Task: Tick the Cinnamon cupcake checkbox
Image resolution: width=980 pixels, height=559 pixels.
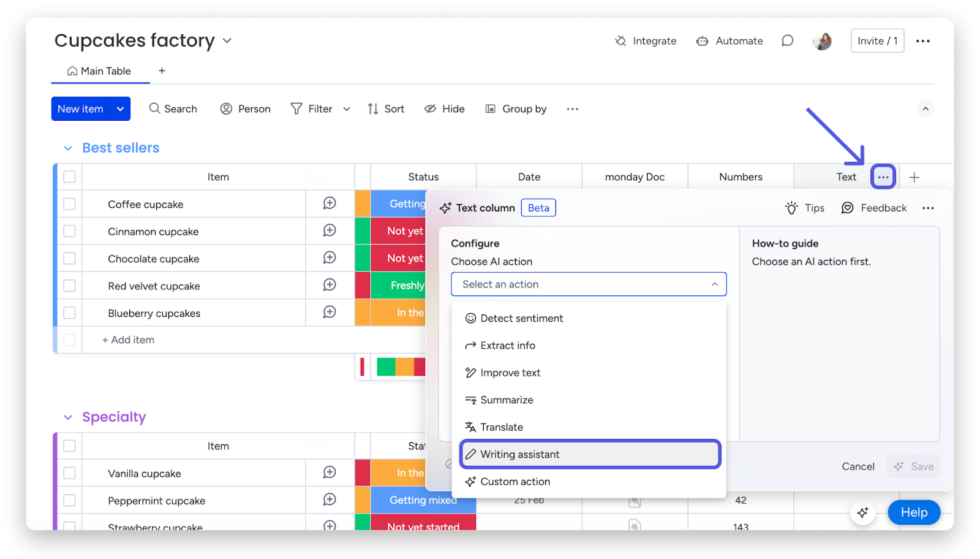Action: [x=70, y=231]
